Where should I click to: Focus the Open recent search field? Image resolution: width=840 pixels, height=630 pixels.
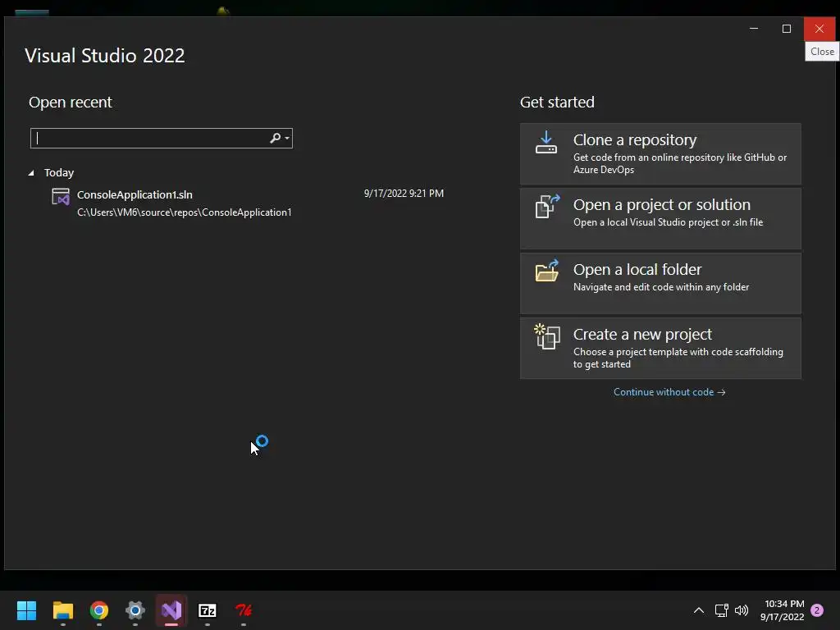point(162,138)
